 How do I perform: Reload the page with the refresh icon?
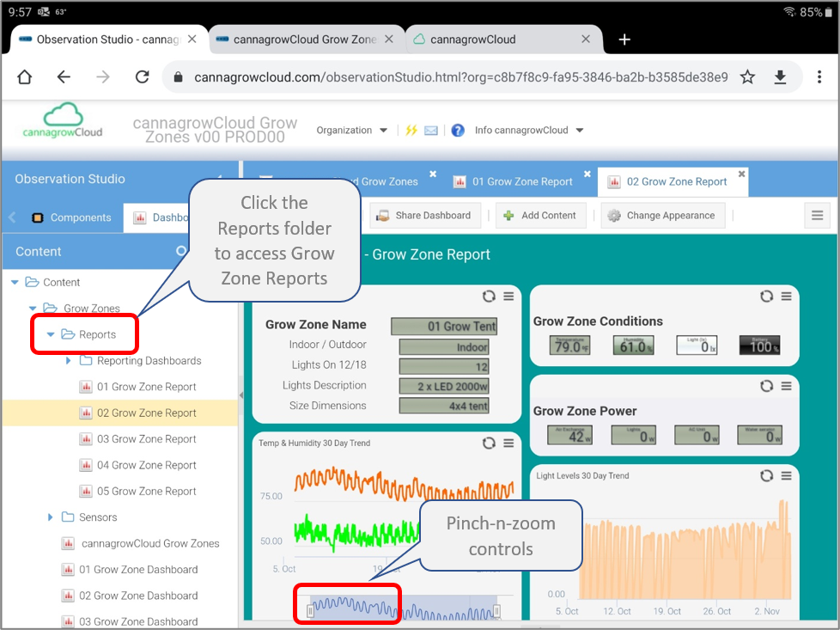[143, 77]
